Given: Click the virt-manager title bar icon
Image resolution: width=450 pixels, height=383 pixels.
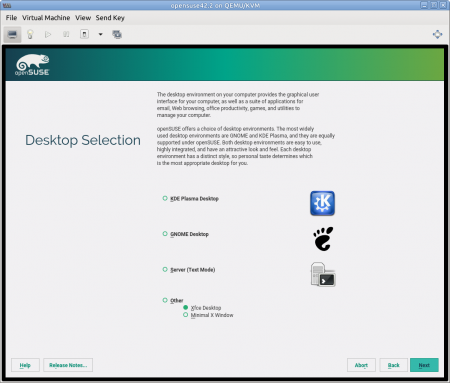Looking at the screenshot, I should point(7,5).
